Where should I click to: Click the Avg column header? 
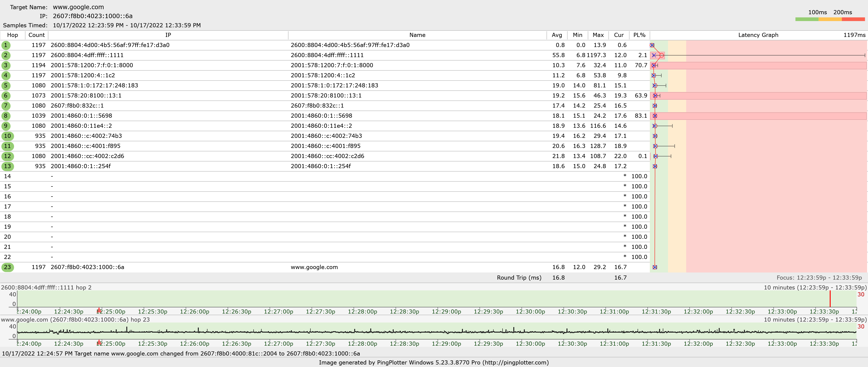557,35
